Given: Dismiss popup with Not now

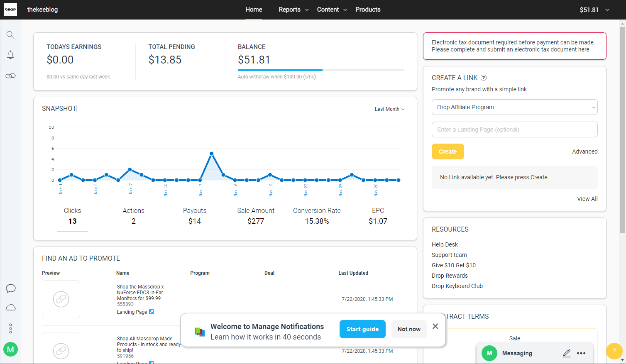Looking at the screenshot, I should 409,329.
